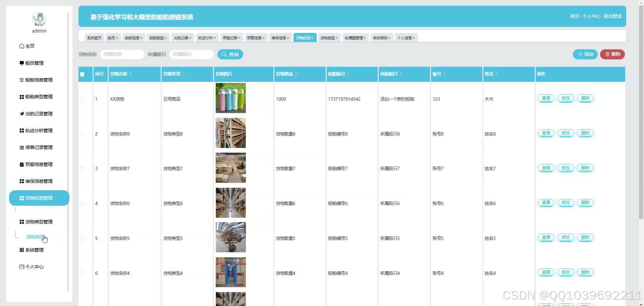Click 查看 on the 货物名称5 row
The image size is (644, 306).
(x=546, y=238)
